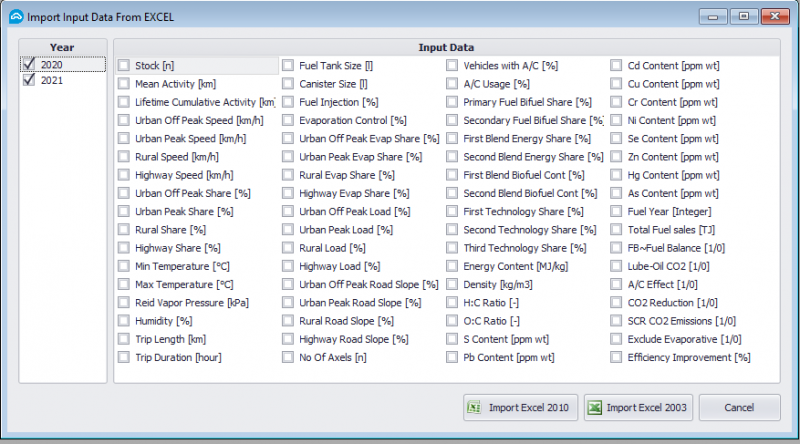Select No Of Axels [n] checkbox
Screen dimensions: 800x444
point(288,357)
